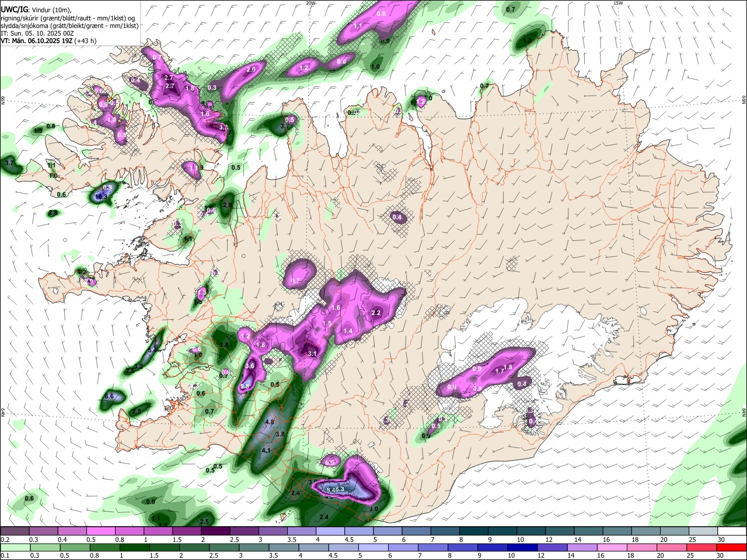The height and width of the screenshot is (560, 747).
Task: Click the "20W" longitude label
Action: click(x=310, y=3)
